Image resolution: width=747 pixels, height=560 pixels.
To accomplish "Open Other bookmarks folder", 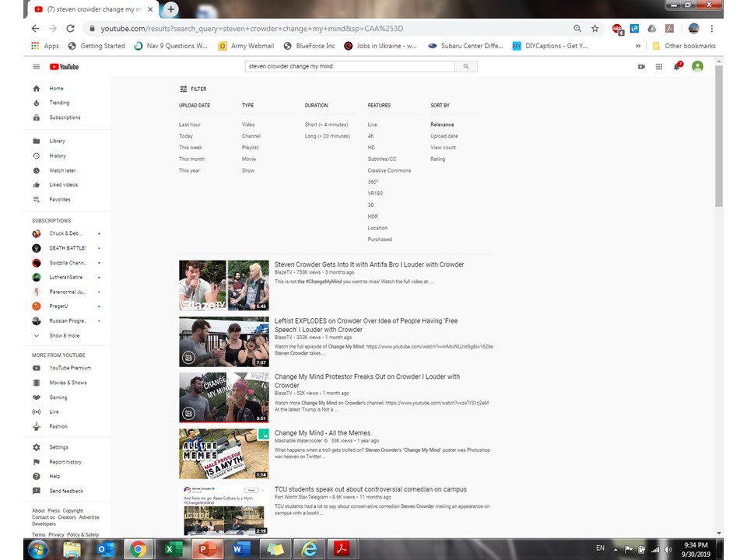I will 684,46.
